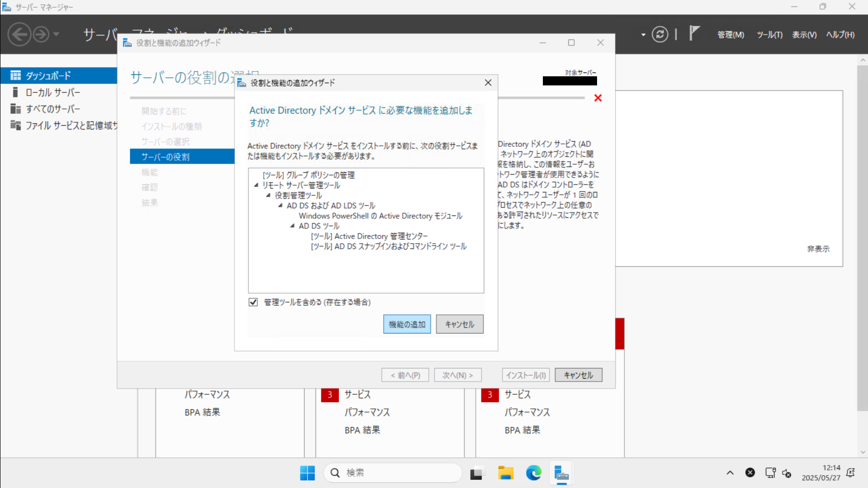The height and width of the screenshot is (488, 868).
Task: Select 開始する前に wizard step
Action: pos(164,111)
